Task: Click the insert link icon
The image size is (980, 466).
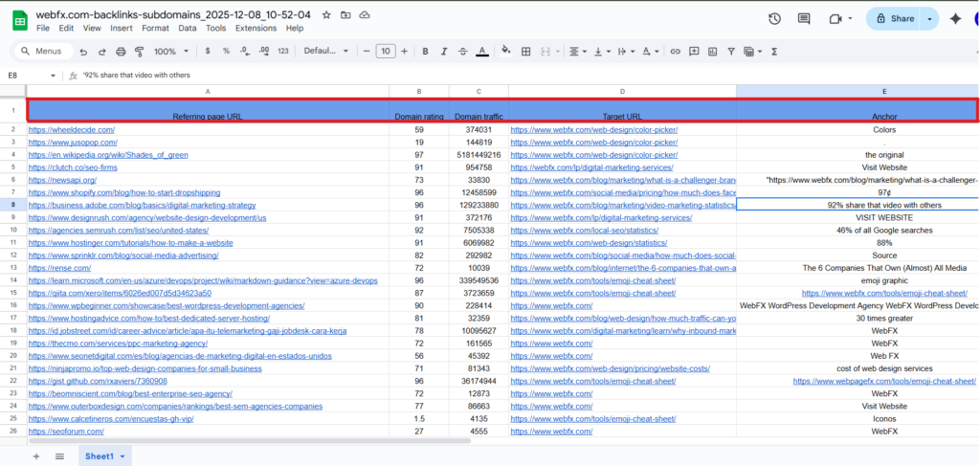Action: 676,51
